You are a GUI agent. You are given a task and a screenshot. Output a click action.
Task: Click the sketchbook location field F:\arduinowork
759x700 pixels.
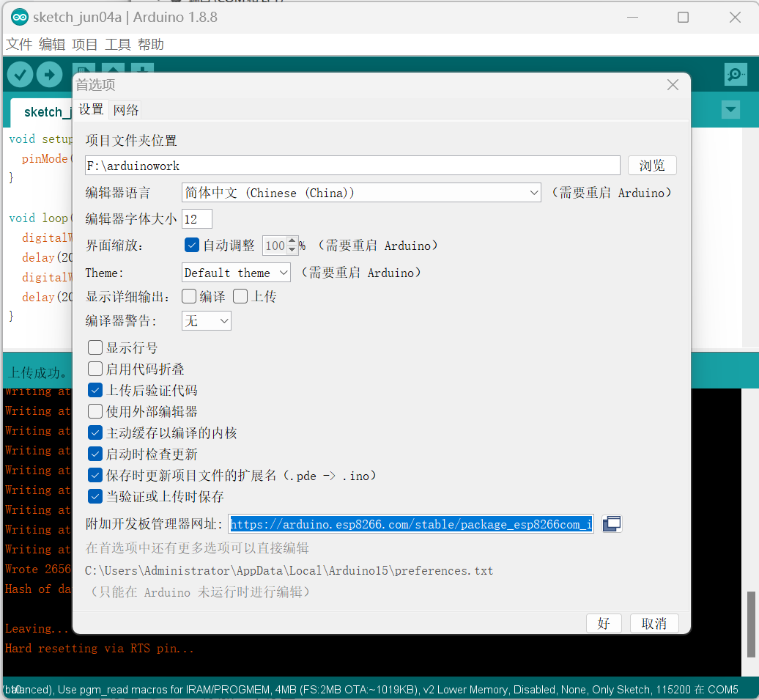click(352, 166)
